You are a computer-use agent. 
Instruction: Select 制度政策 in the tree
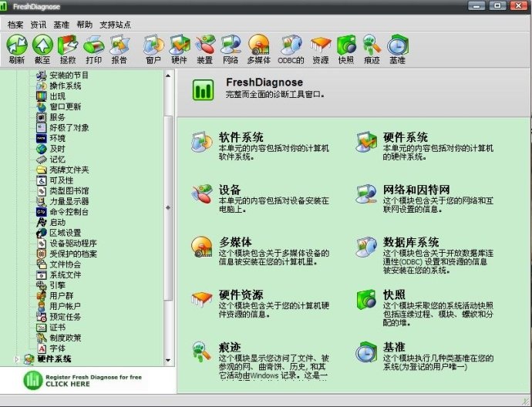[x=65, y=338]
